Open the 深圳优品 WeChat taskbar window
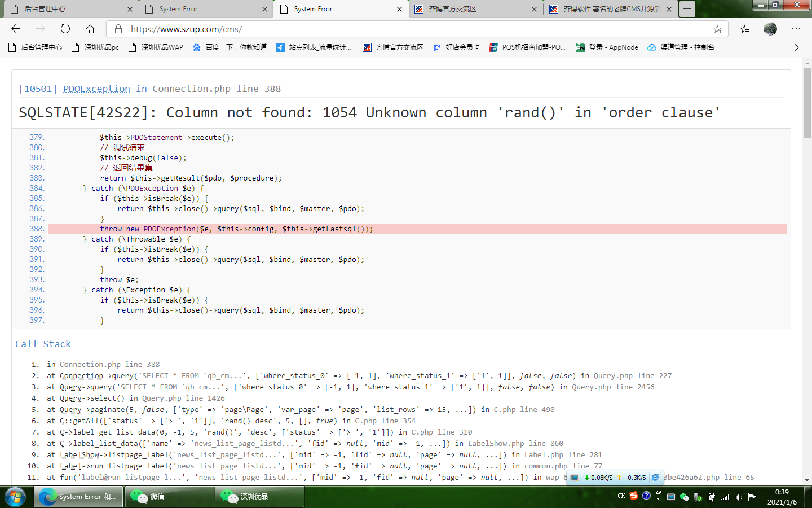Screen dimensions: 812x508 coord(259,497)
